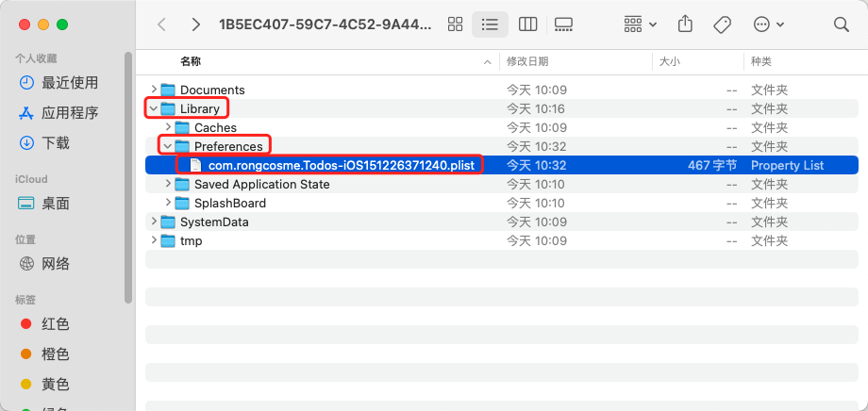Image resolution: width=868 pixels, height=411 pixels.
Task: Sort by the 名称 column header
Action: pos(191,61)
